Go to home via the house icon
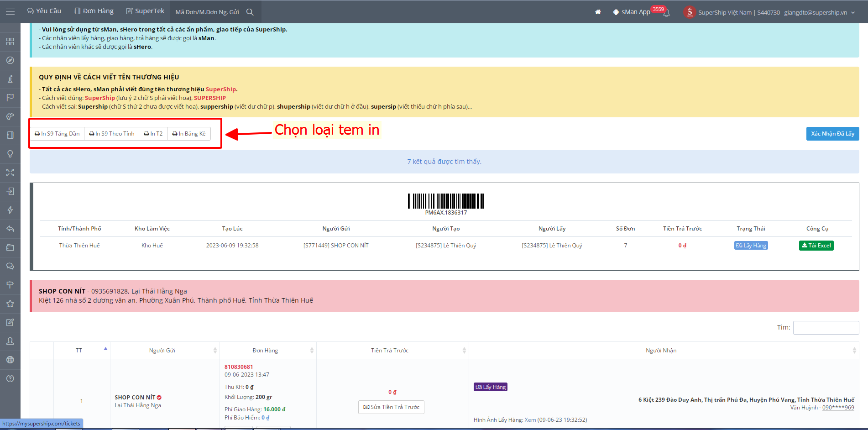This screenshot has height=430, width=868. (598, 12)
